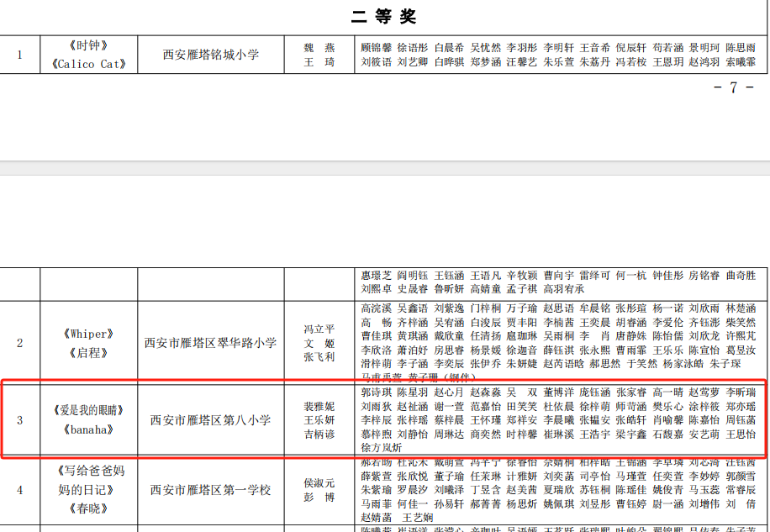Click row number 4 beside 《春晓》

pos(19,490)
